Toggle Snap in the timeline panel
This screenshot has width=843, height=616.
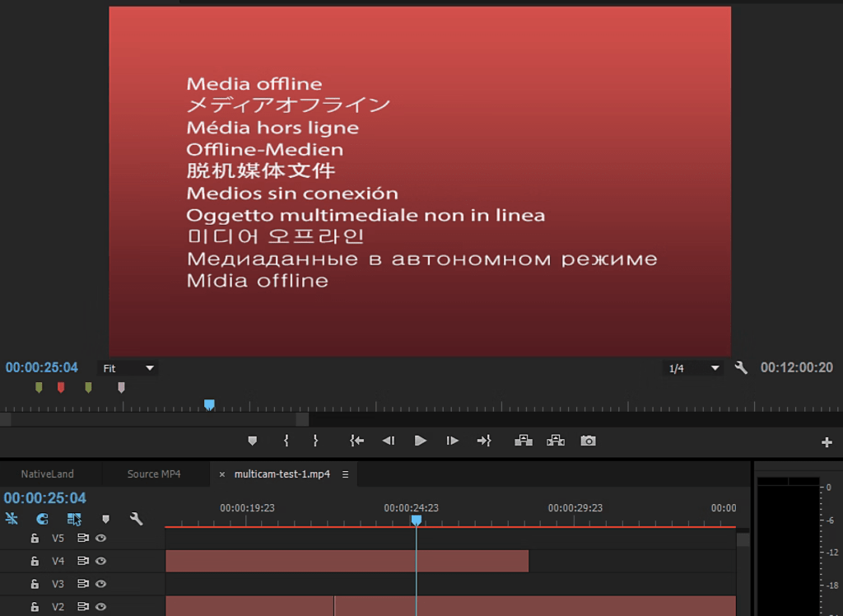click(42, 519)
